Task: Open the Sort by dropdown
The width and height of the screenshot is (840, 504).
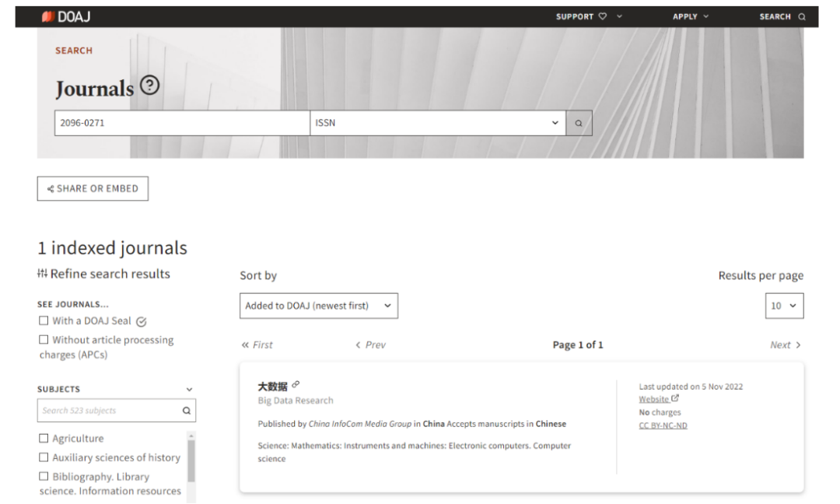Action: click(x=319, y=306)
